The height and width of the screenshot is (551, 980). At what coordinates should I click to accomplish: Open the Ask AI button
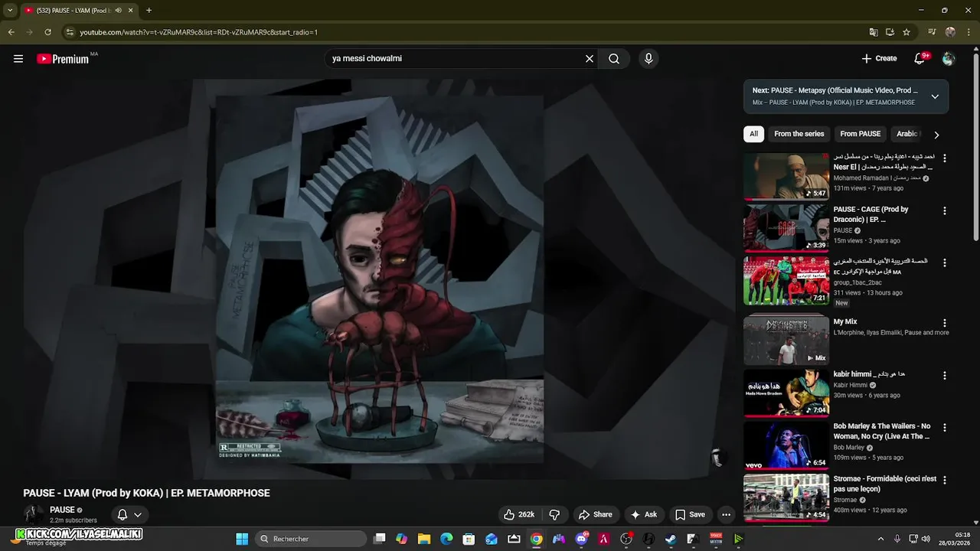643,514
